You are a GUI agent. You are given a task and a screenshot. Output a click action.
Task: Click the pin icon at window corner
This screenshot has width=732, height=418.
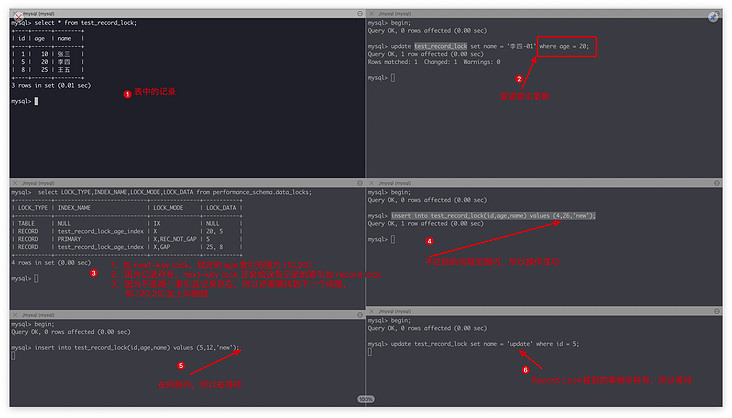713,17
